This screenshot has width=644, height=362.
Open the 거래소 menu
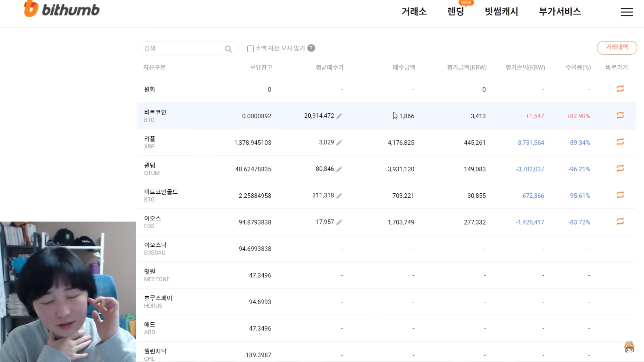[414, 12]
